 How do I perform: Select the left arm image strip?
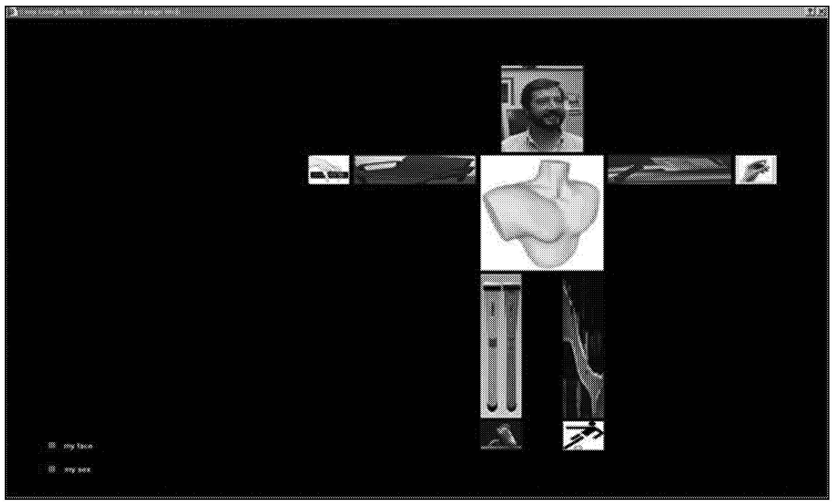pyautogui.click(x=415, y=169)
